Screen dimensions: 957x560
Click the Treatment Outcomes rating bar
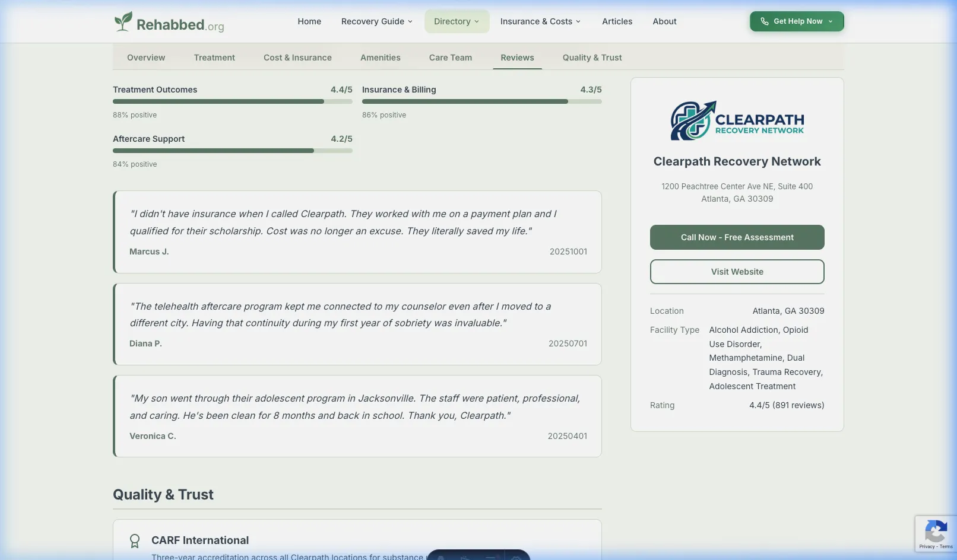(x=232, y=101)
